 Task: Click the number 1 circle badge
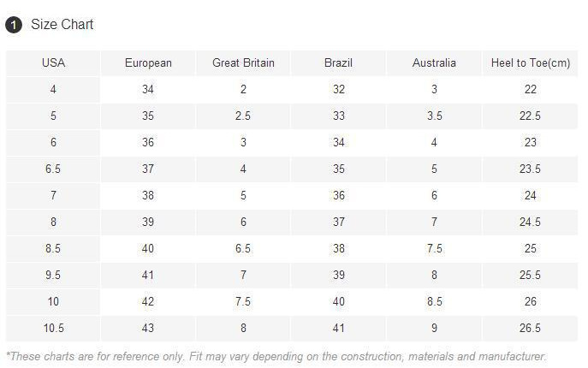(14, 25)
